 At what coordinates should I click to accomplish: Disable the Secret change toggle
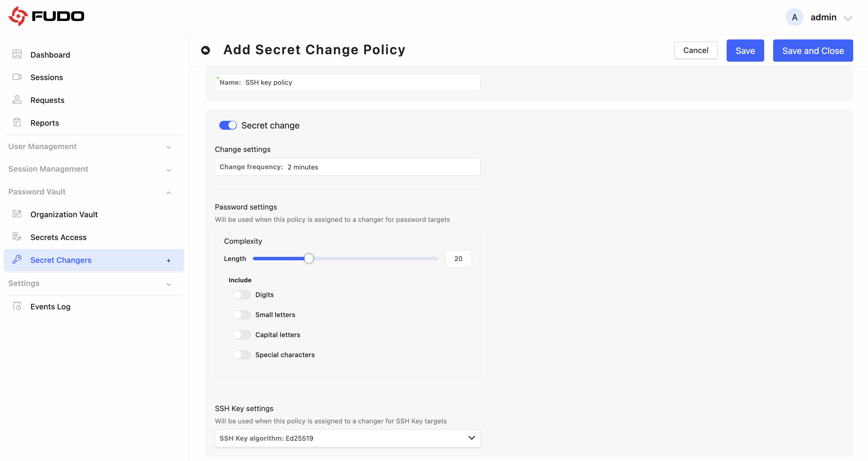[x=228, y=125]
